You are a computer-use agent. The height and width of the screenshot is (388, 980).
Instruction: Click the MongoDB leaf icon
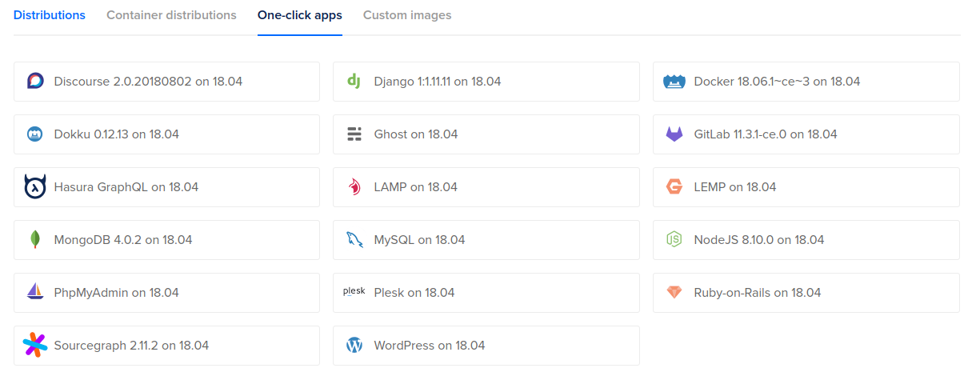pyautogui.click(x=35, y=239)
